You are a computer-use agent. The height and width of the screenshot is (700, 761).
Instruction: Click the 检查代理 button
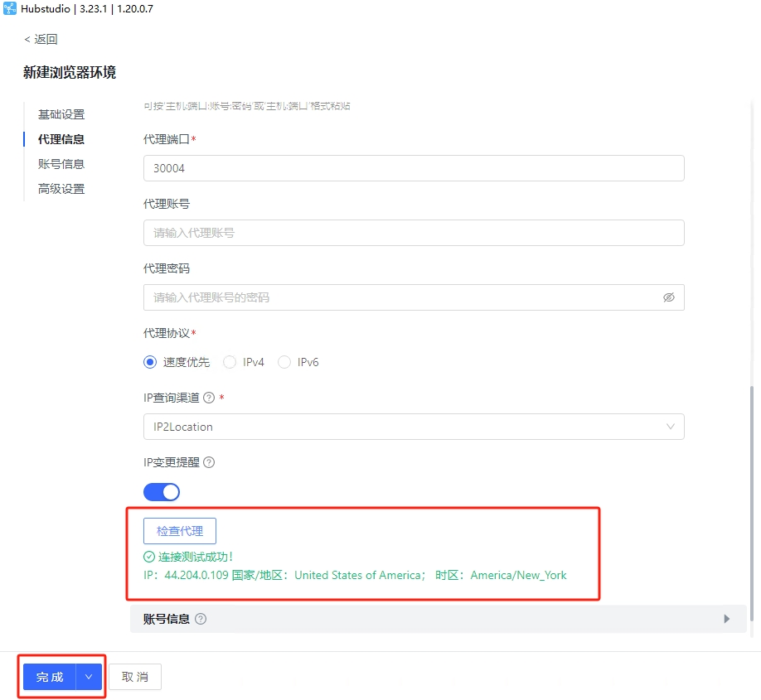(180, 531)
